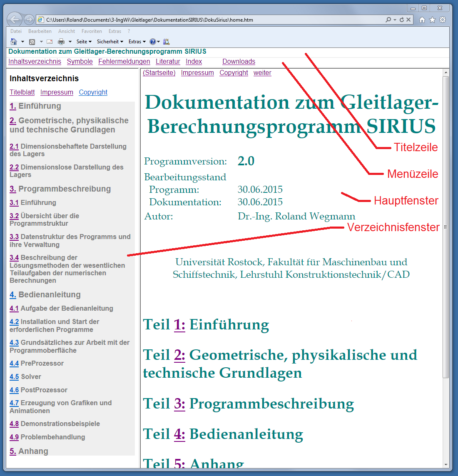
Task: Click the main pane scrollbar up arrow
Action: tap(446, 72)
